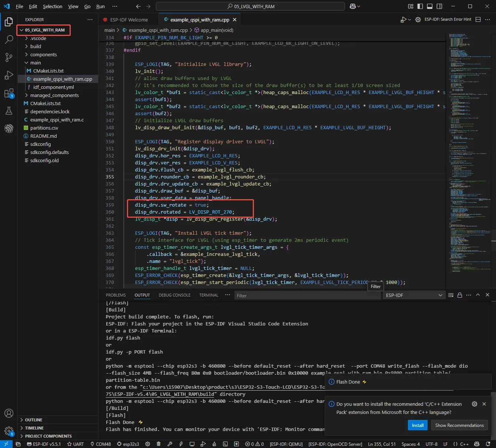Image resolution: width=496 pixels, height=448 pixels.
Task: Open the Source Control view
Action: tap(9, 57)
